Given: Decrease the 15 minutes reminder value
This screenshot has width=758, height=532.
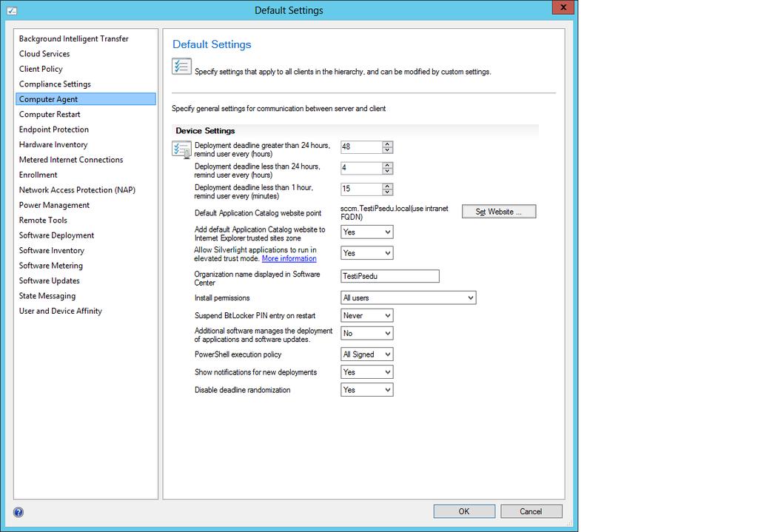Looking at the screenshot, I should point(387,192).
